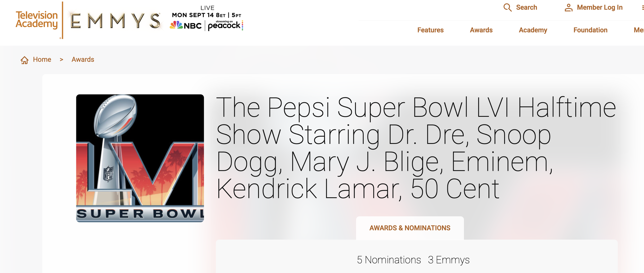Click the search magnifying glass icon

point(507,7)
